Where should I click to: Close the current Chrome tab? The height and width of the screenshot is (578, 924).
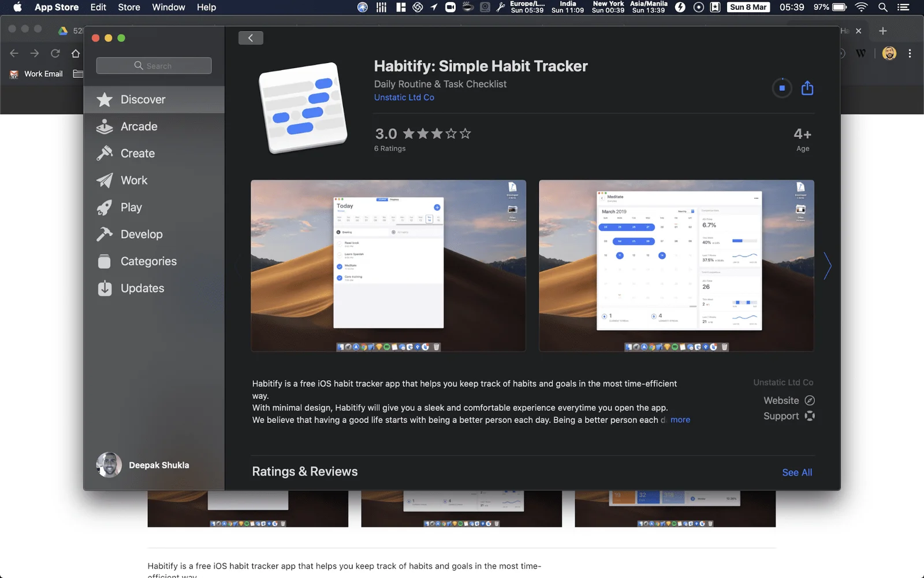tap(858, 31)
